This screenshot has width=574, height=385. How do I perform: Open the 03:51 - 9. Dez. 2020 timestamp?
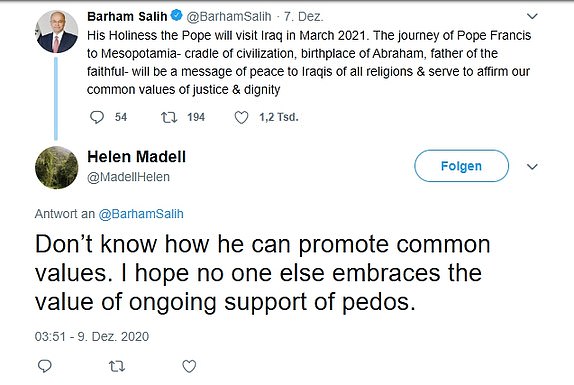click(92, 336)
